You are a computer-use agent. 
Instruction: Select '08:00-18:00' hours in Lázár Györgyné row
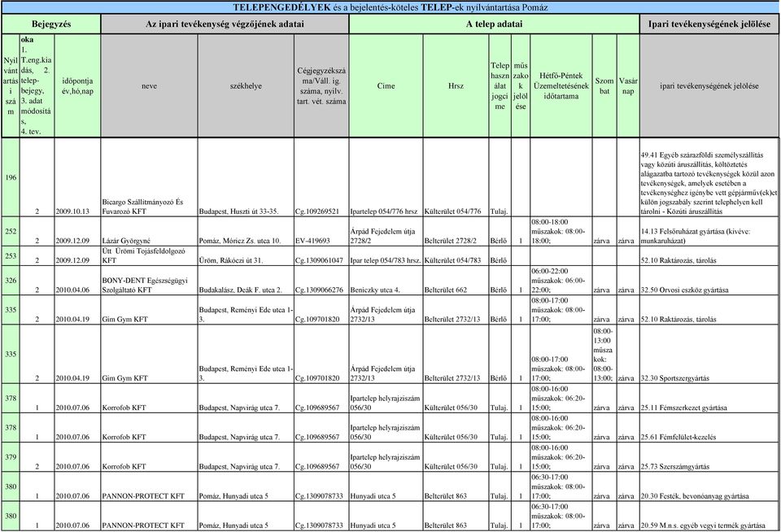[x=561, y=231]
